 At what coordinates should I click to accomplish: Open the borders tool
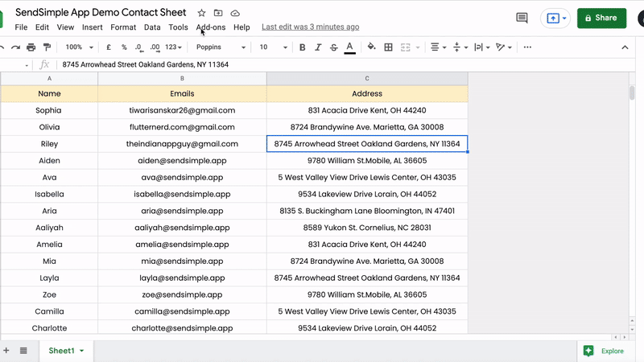(388, 47)
